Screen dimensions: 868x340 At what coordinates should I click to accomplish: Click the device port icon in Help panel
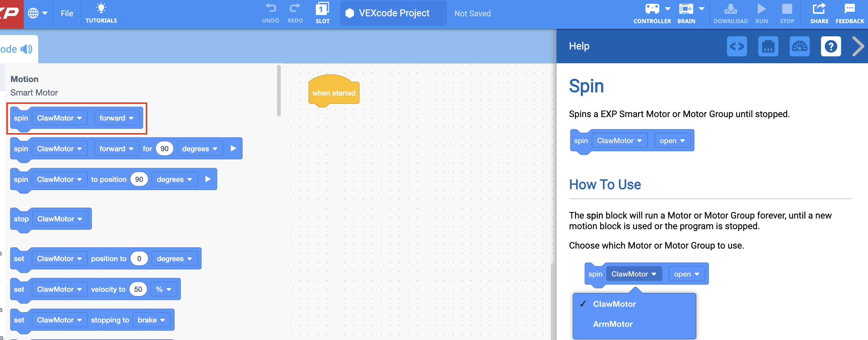[x=768, y=46]
